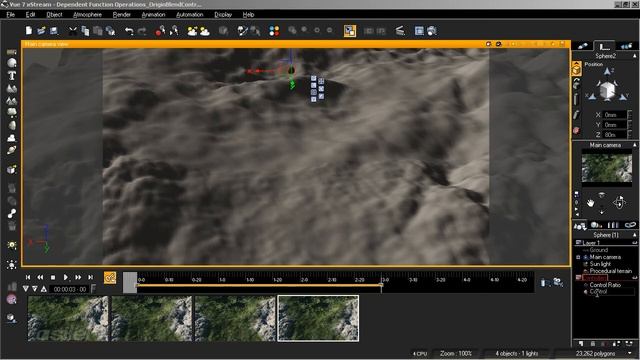Play the animation
This screenshot has width=640, height=360.
(x=65, y=277)
